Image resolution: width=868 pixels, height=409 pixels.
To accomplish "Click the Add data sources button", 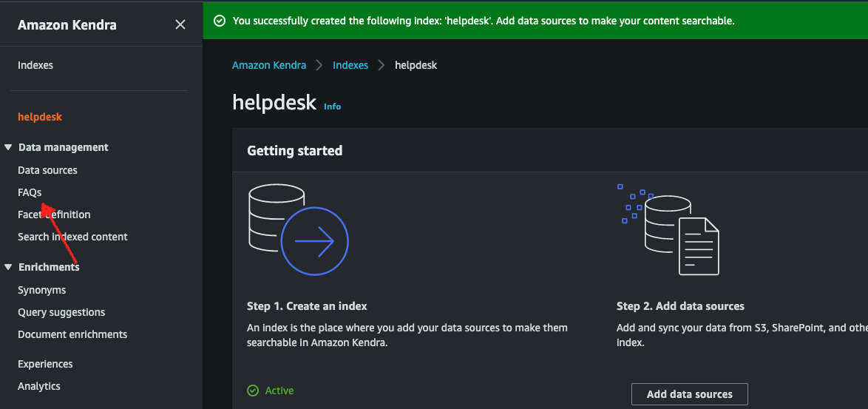I will [x=689, y=394].
